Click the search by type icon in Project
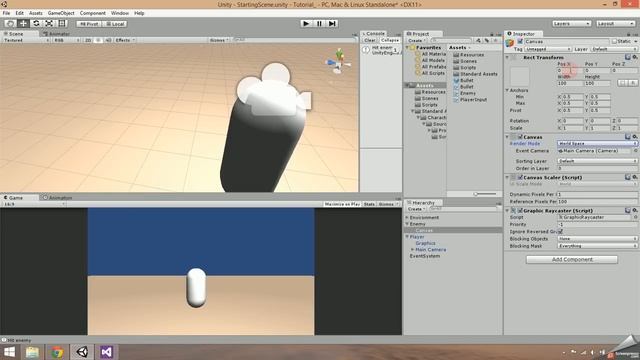The image size is (640, 360). 478,40
